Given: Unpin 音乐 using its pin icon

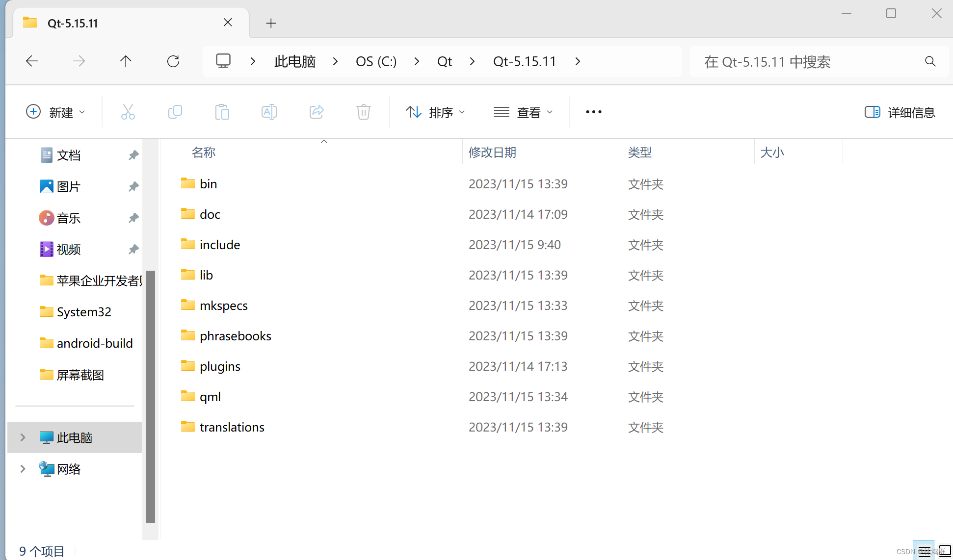Looking at the screenshot, I should point(133,218).
